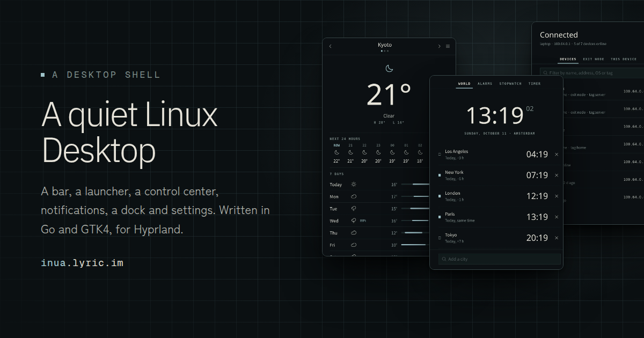This screenshot has width=644, height=338.
Task: Toggle the New York clock marker
Action: pyautogui.click(x=440, y=175)
